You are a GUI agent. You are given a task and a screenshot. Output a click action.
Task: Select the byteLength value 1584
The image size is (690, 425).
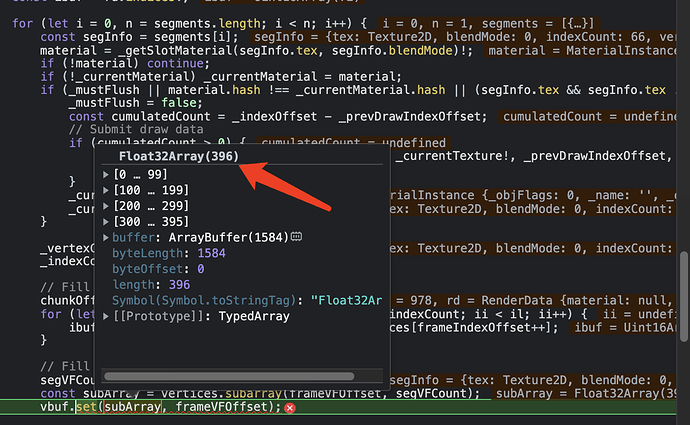[x=211, y=253]
